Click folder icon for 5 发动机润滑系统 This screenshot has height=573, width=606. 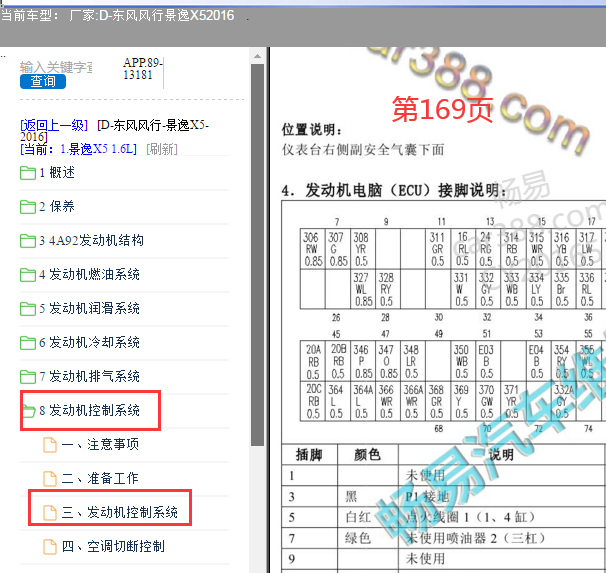point(28,309)
